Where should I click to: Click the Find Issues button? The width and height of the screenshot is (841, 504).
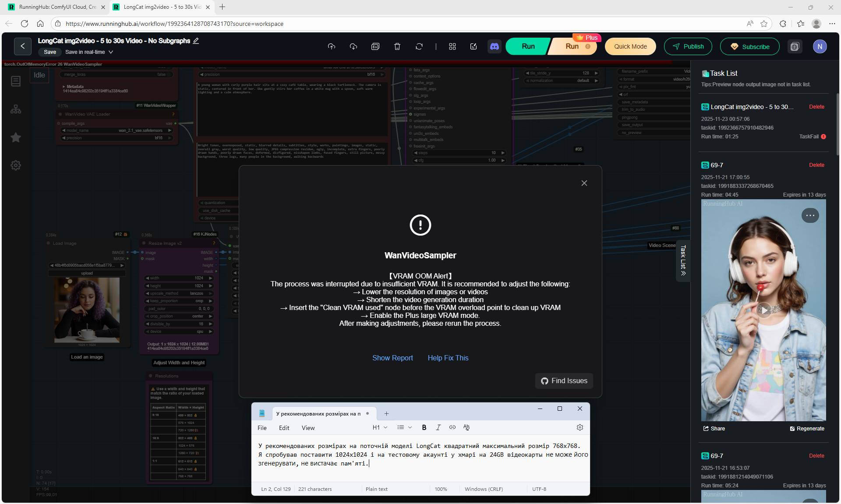click(564, 381)
